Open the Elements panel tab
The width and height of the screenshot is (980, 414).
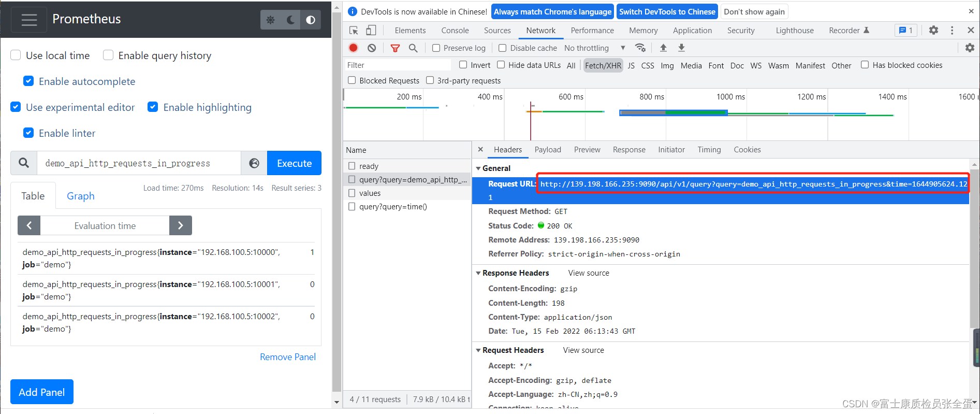410,31
